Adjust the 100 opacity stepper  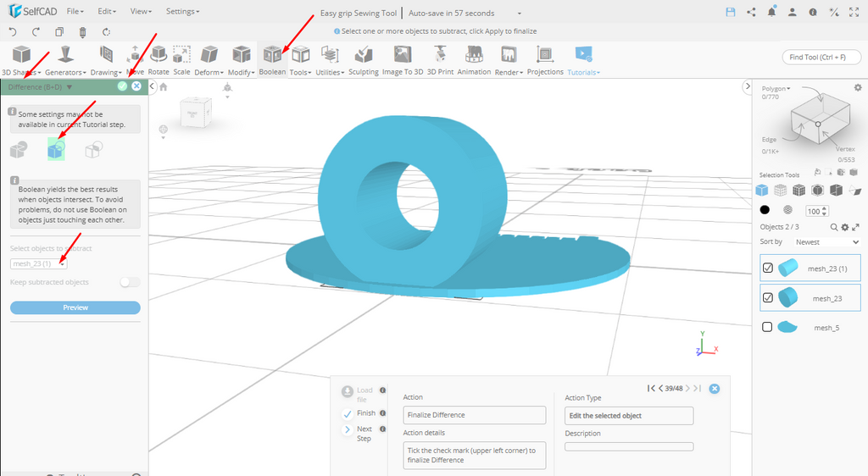(825, 211)
